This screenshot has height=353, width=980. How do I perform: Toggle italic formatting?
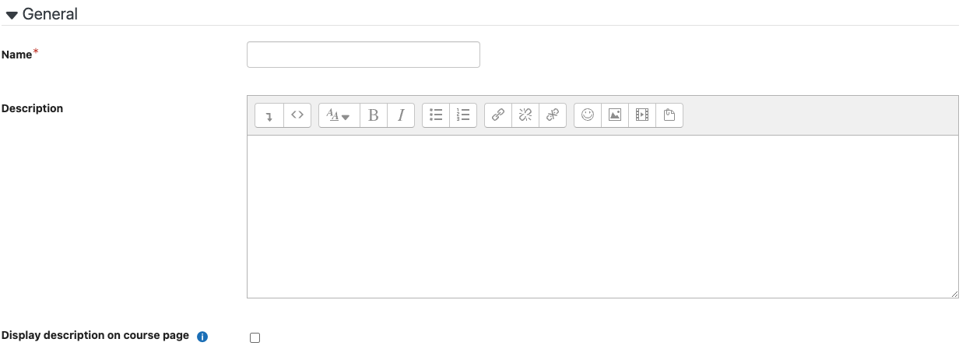401,115
